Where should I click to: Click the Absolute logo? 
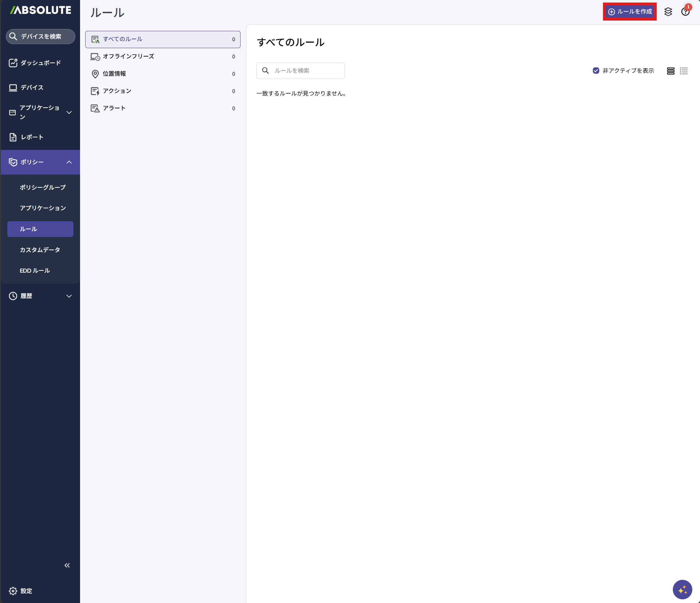(40, 10)
